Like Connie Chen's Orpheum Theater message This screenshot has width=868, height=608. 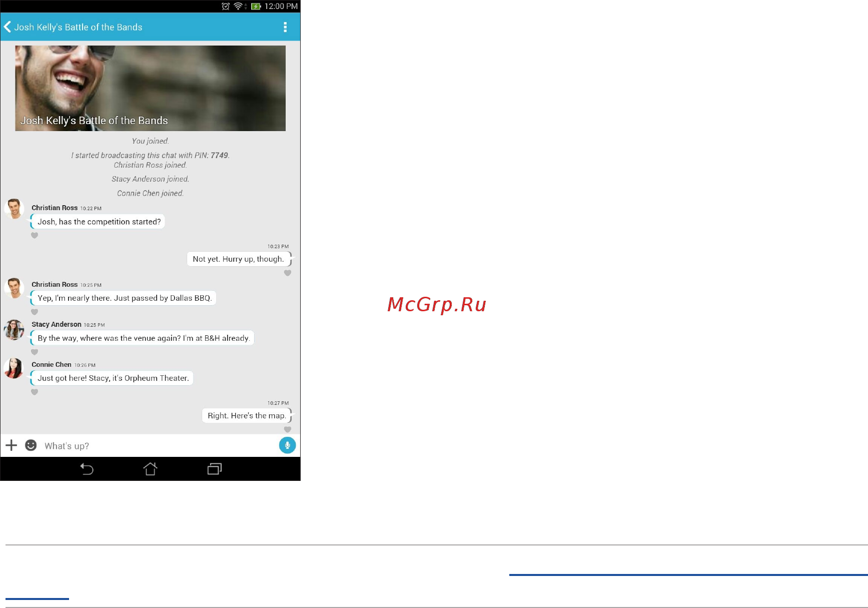pos(35,392)
